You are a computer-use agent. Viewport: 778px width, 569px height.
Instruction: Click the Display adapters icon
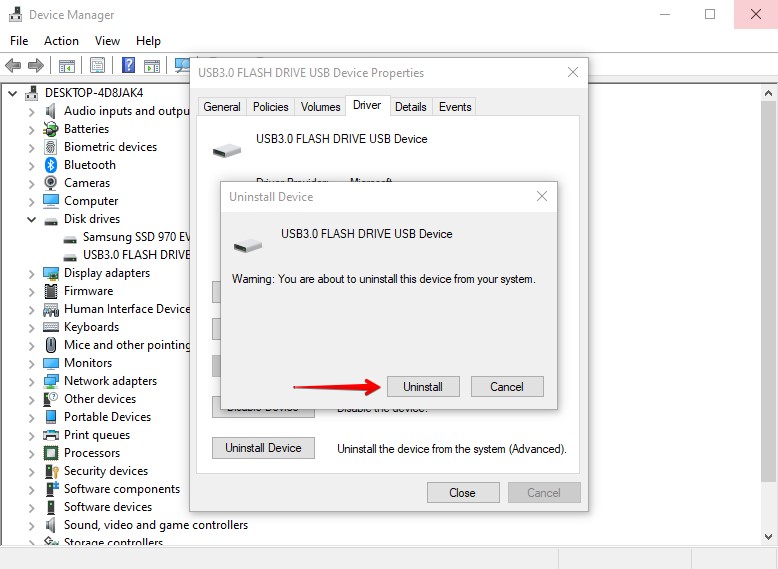click(x=51, y=273)
